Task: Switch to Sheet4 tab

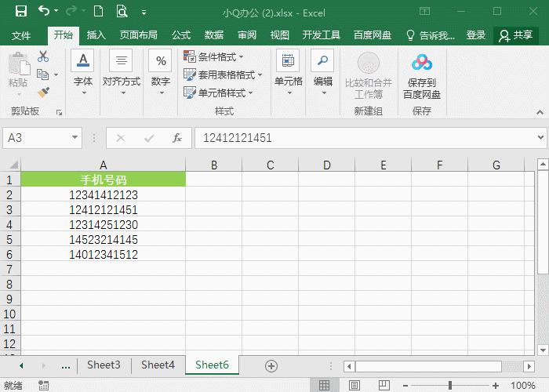Action: (158, 365)
